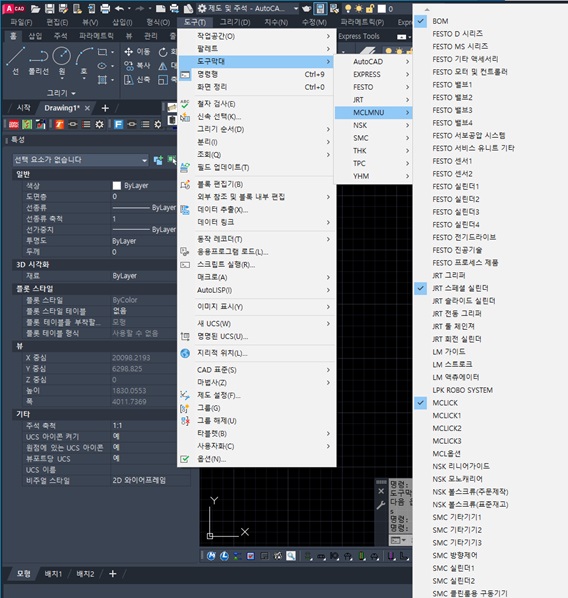This screenshot has height=598, width=568.
Task: Click the Move (이동) tool
Action: pyautogui.click(x=137, y=51)
